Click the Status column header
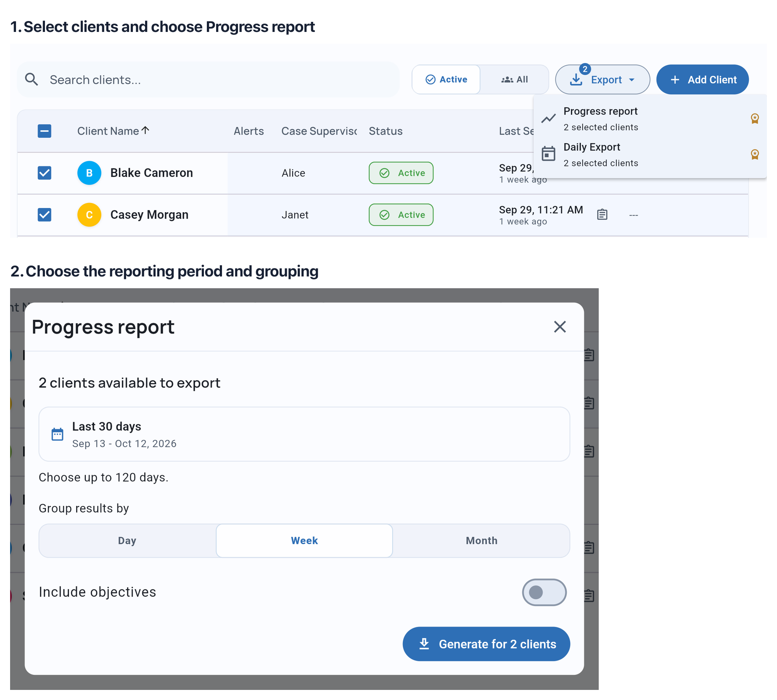The image size is (777, 700). [386, 131]
